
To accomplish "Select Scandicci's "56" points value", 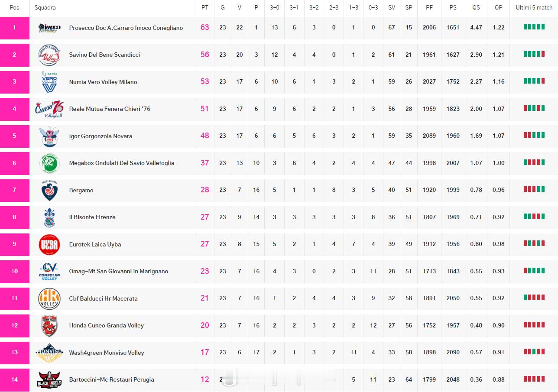I will tap(205, 55).
